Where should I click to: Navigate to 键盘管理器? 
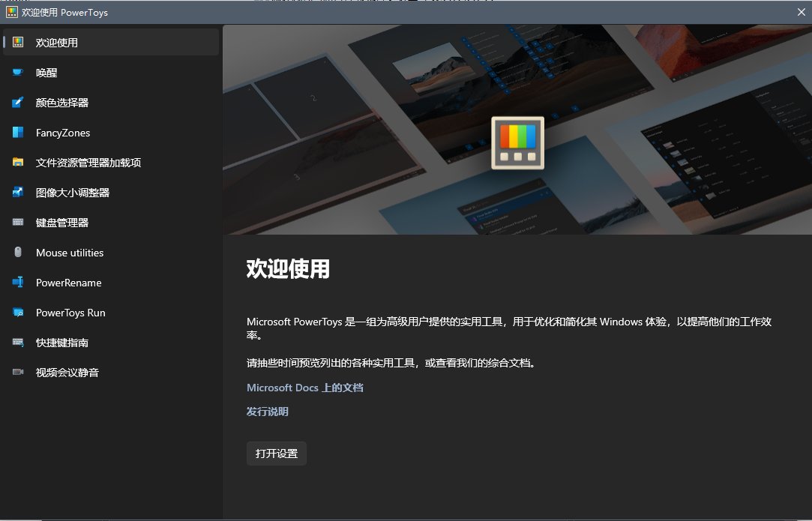(x=111, y=223)
